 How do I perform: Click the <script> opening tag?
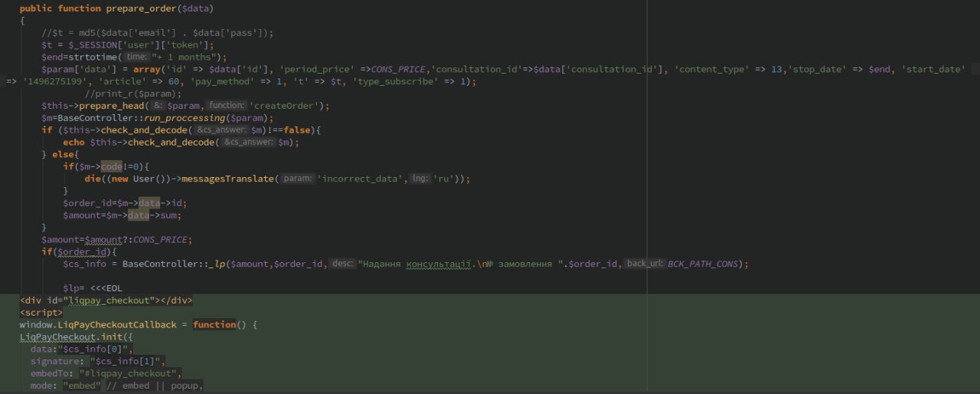point(41,313)
